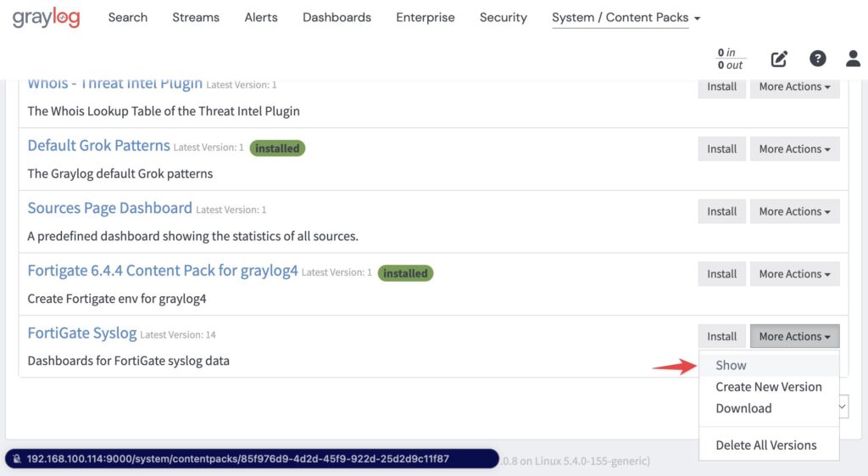The width and height of the screenshot is (868, 476).
Task: Click installed badge on Fortigate 6.4.4 pack
Action: (x=405, y=274)
